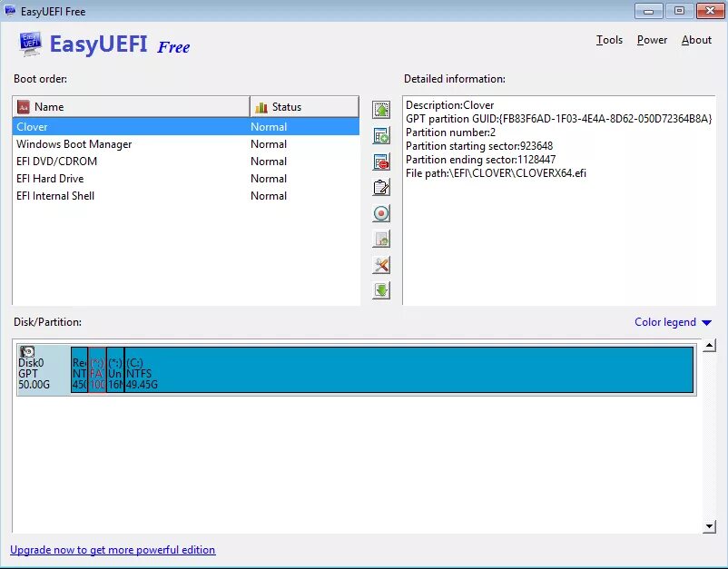Close the EasyUEFI window
The height and width of the screenshot is (569, 728).
coord(710,11)
